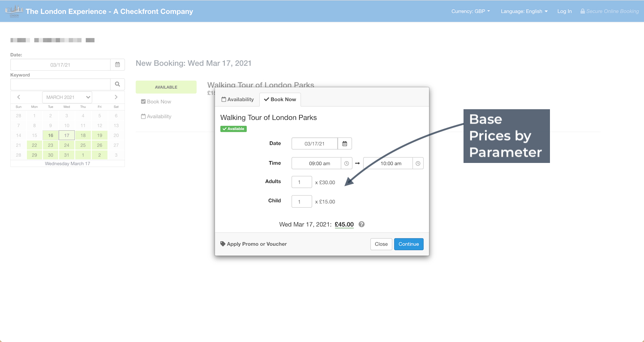This screenshot has height=342, width=644.
Task: Click the 'x £15.00' child price text
Action: click(325, 201)
